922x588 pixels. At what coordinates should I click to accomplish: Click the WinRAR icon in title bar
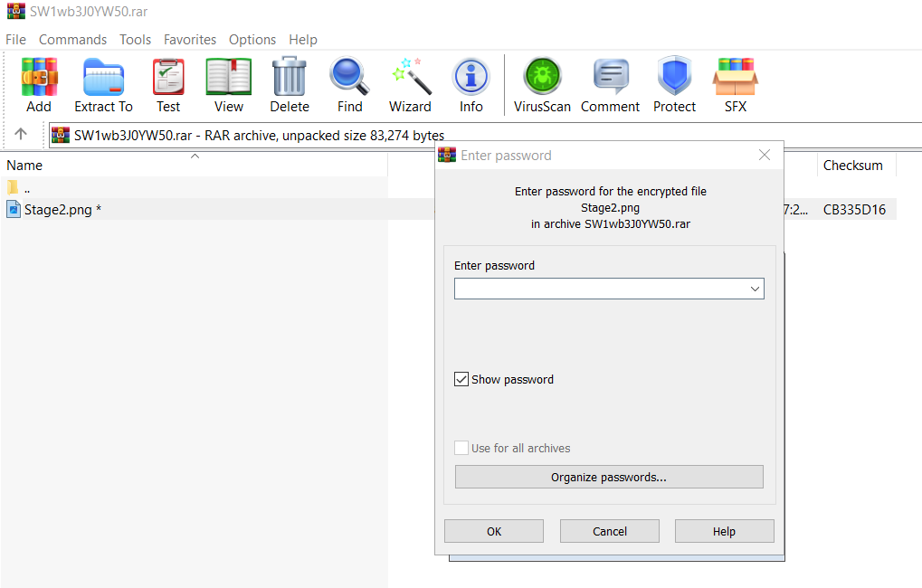click(16, 11)
